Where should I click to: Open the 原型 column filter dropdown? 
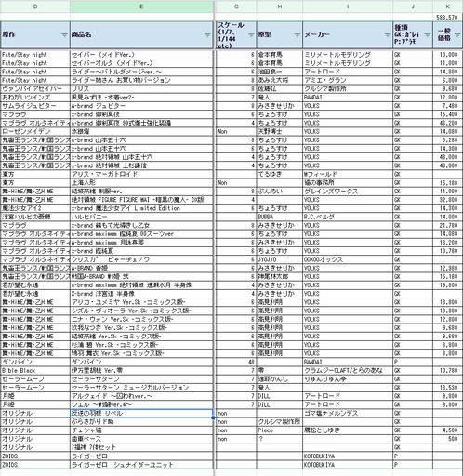pyautogui.click(x=298, y=34)
